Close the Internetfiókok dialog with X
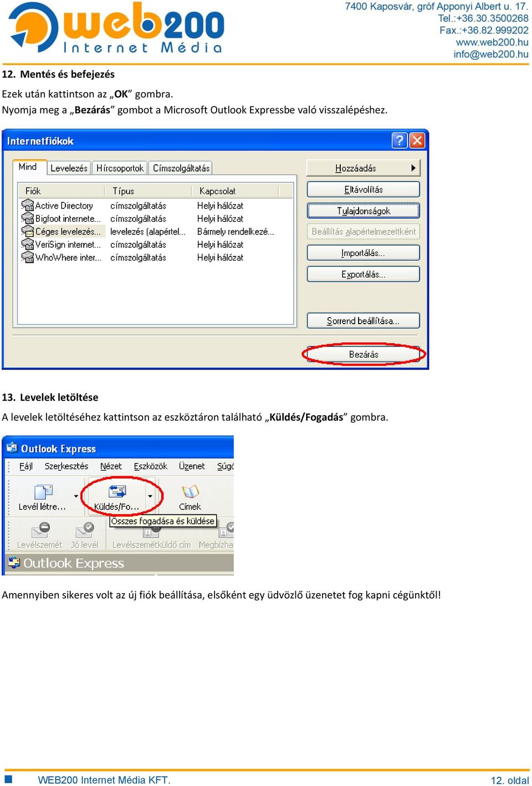The image size is (532, 786). click(x=417, y=140)
